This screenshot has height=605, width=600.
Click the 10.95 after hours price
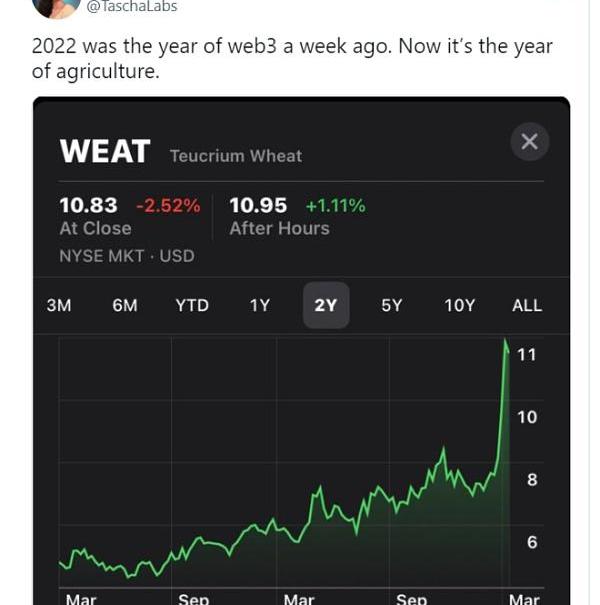point(258,205)
